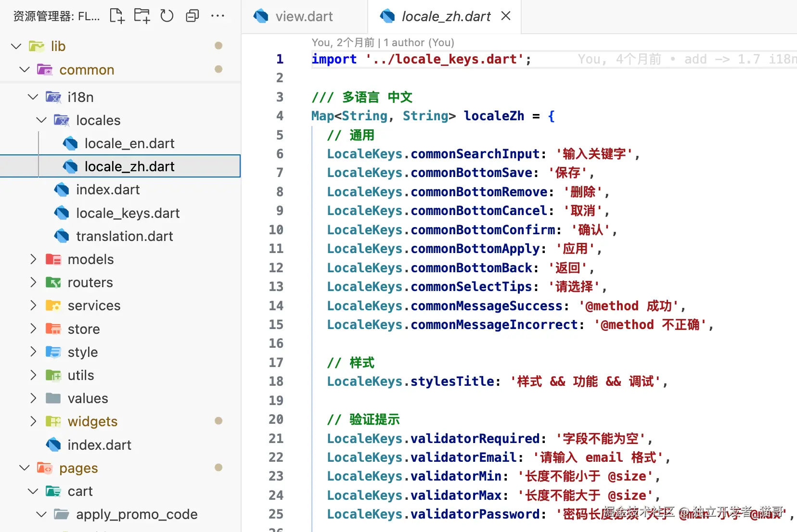Click the New Folder icon in explorer header
Viewport: 797px width, 532px height.
(x=142, y=16)
